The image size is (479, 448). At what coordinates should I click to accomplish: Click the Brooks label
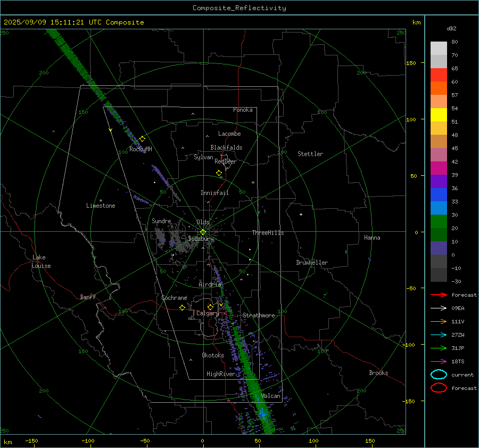point(378,373)
